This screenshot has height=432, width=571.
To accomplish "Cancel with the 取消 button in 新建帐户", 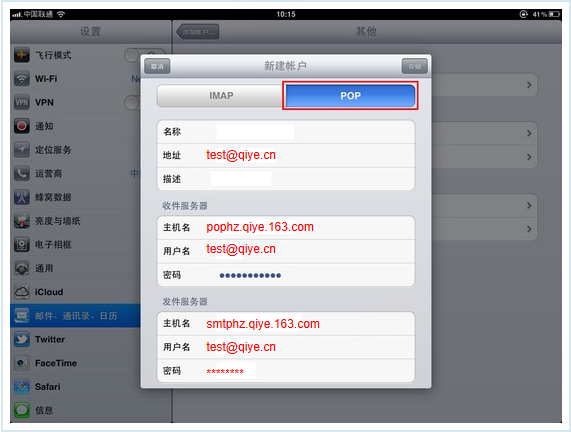I will coord(157,66).
